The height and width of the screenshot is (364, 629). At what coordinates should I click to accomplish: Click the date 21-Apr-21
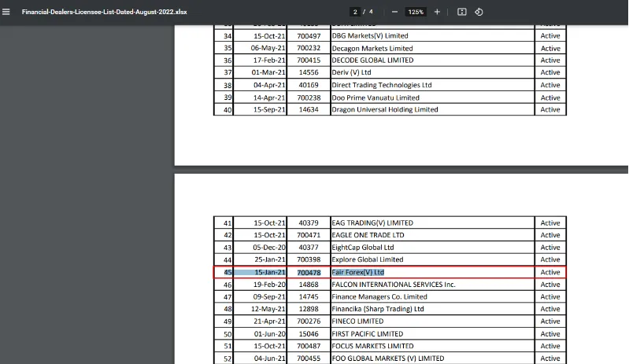[269, 321]
